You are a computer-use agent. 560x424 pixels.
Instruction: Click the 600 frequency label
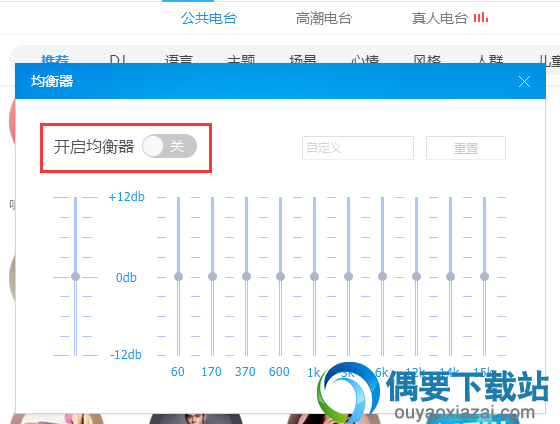(279, 372)
